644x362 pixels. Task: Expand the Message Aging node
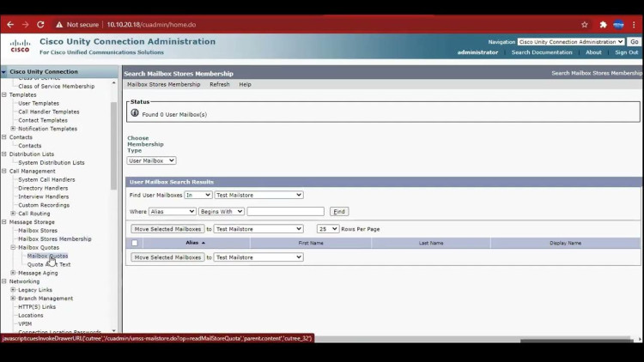tap(13, 273)
